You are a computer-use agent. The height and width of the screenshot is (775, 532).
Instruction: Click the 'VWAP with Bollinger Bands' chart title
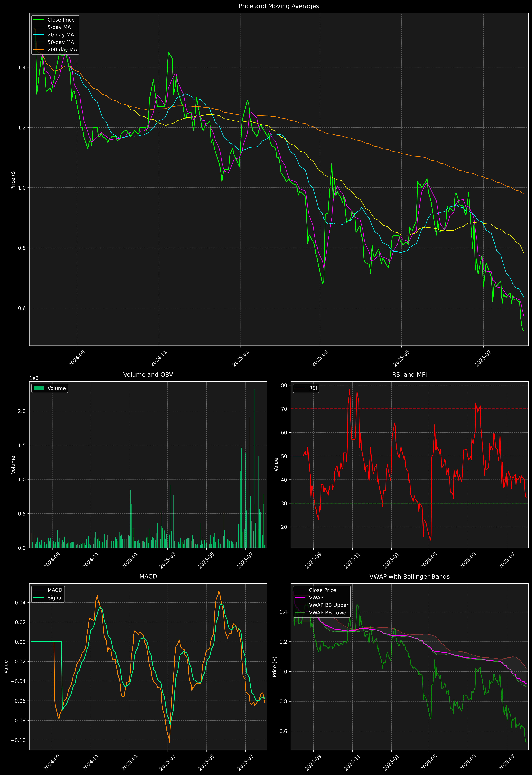point(409,577)
